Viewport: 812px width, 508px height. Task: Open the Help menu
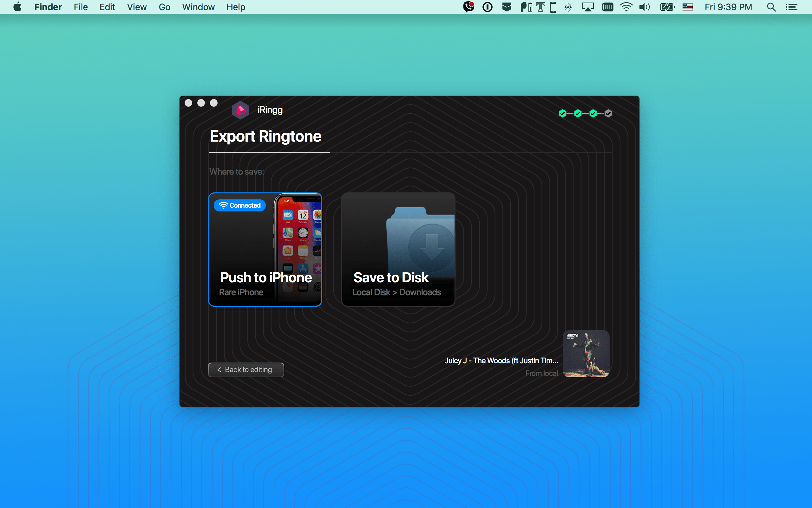pos(236,7)
